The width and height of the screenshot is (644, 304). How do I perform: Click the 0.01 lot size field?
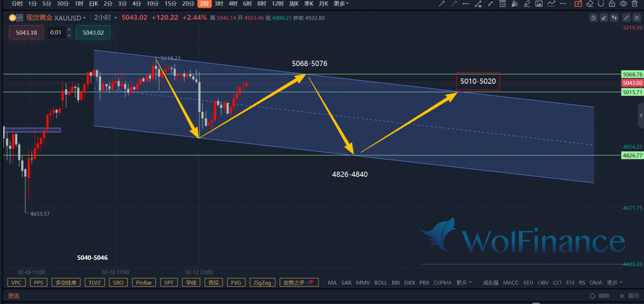point(56,32)
